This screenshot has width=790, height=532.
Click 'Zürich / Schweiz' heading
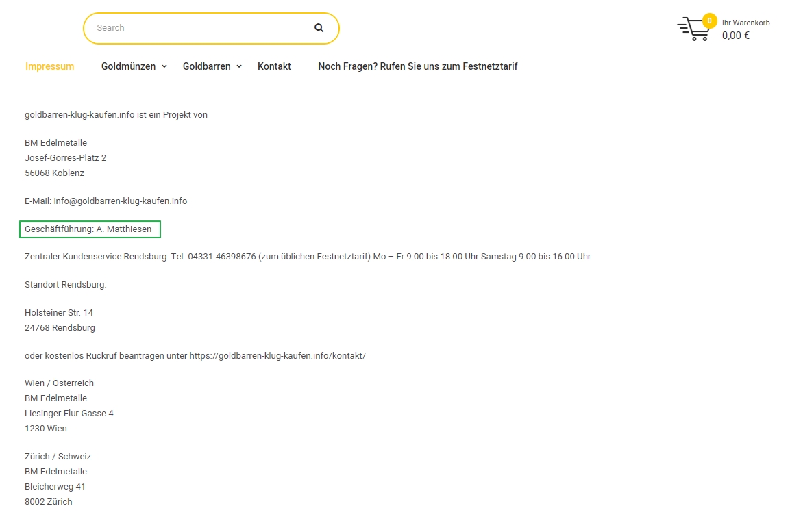tap(58, 457)
